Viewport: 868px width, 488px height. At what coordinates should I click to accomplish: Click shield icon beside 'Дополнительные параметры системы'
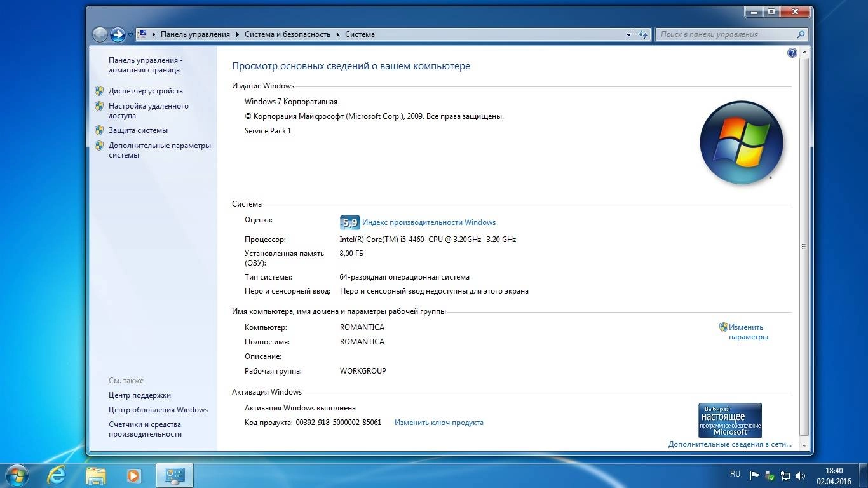coord(99,146)
